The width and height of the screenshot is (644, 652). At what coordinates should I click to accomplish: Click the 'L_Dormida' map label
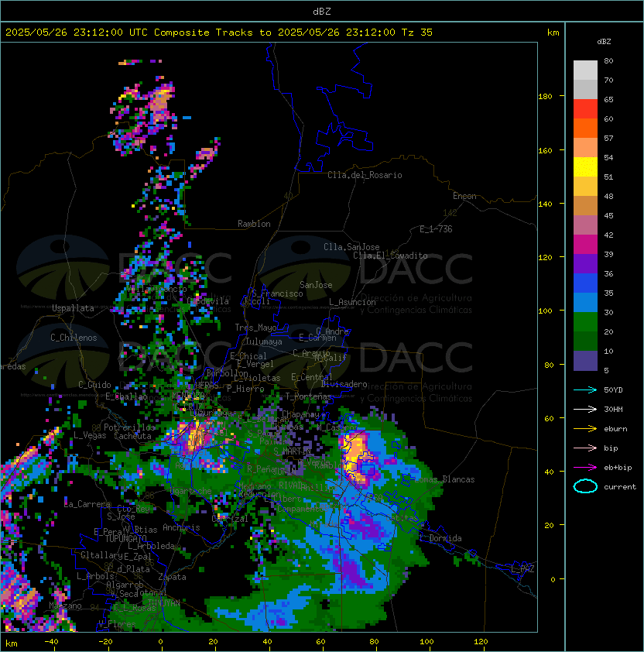(x=440, y=538)
